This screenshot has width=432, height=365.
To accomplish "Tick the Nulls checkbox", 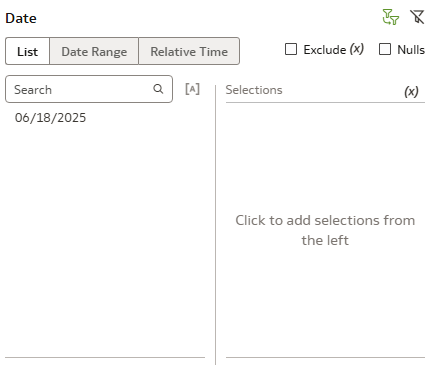I will coord(385,49).
